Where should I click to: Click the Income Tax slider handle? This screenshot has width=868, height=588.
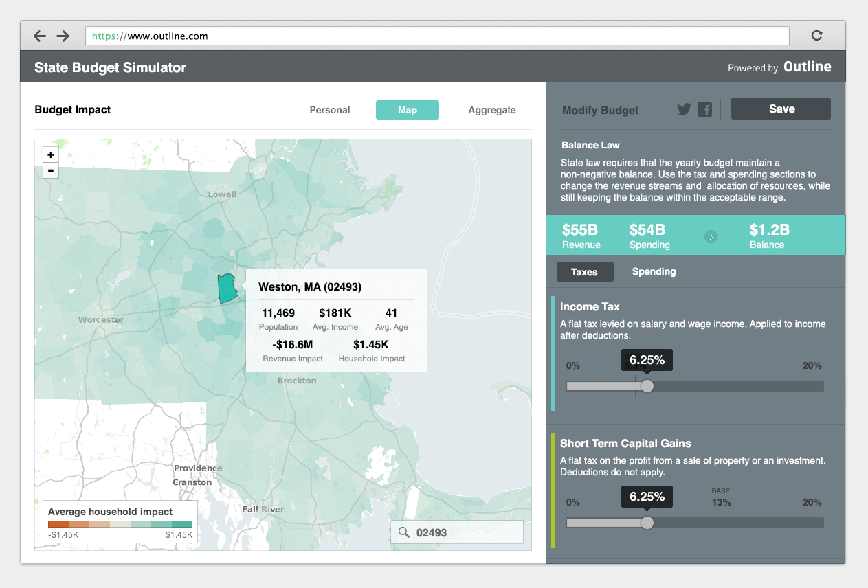pos(647,386)
